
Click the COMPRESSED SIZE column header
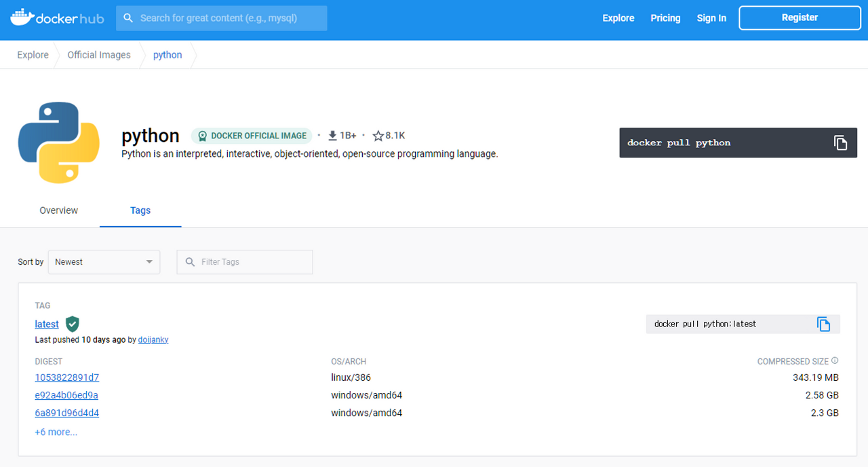click(x=793, y=362)
